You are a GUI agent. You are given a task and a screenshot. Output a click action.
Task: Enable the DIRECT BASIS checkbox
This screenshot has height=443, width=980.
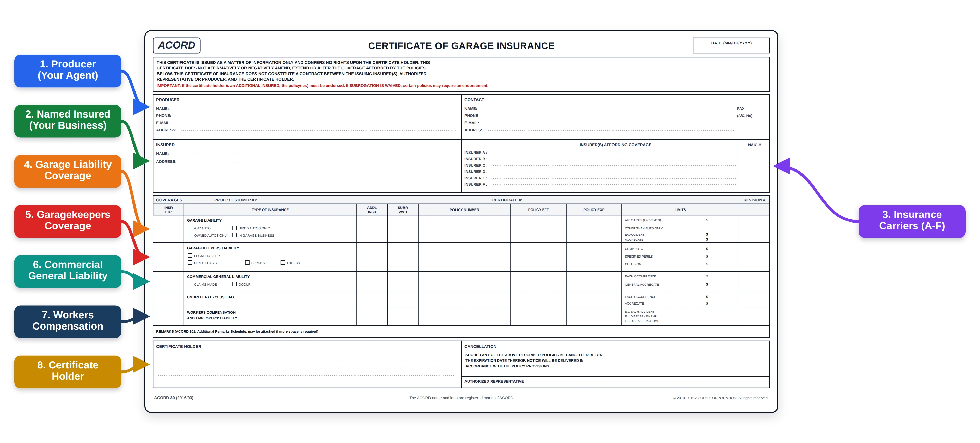[190, 262]
